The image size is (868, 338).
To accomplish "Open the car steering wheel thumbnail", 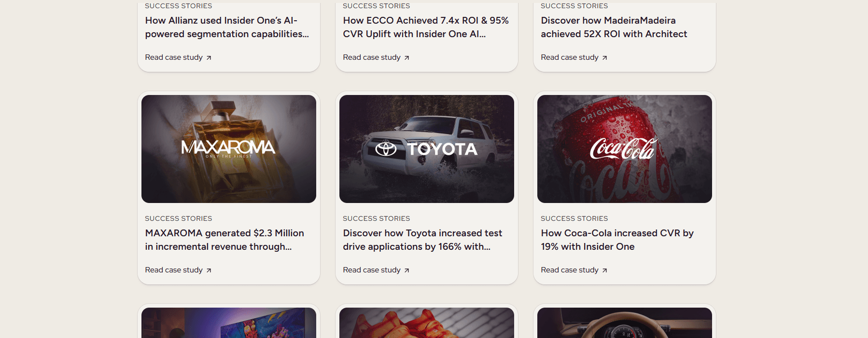I will click(625, 323).
